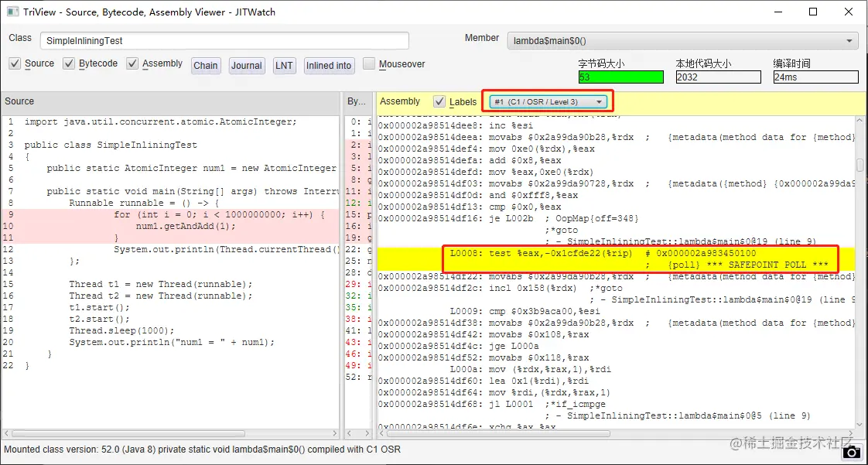Select source line 12 System.out.println Thread.currentThread
This screenshot has width=868, height=465.
[x=170, y=250]
